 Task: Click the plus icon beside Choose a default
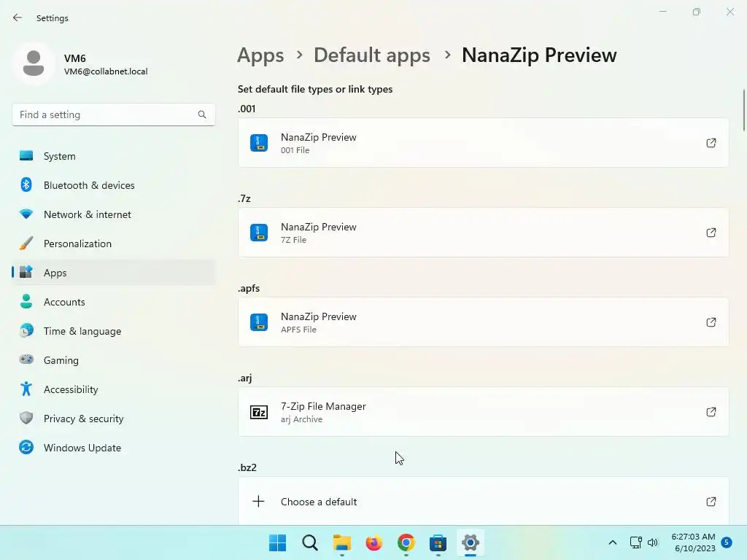258,501
